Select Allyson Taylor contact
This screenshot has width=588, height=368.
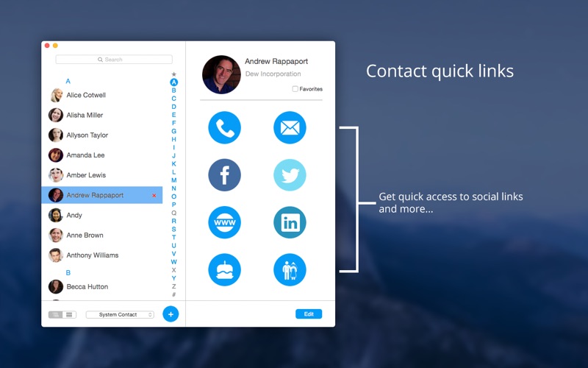tap(102, 135)
